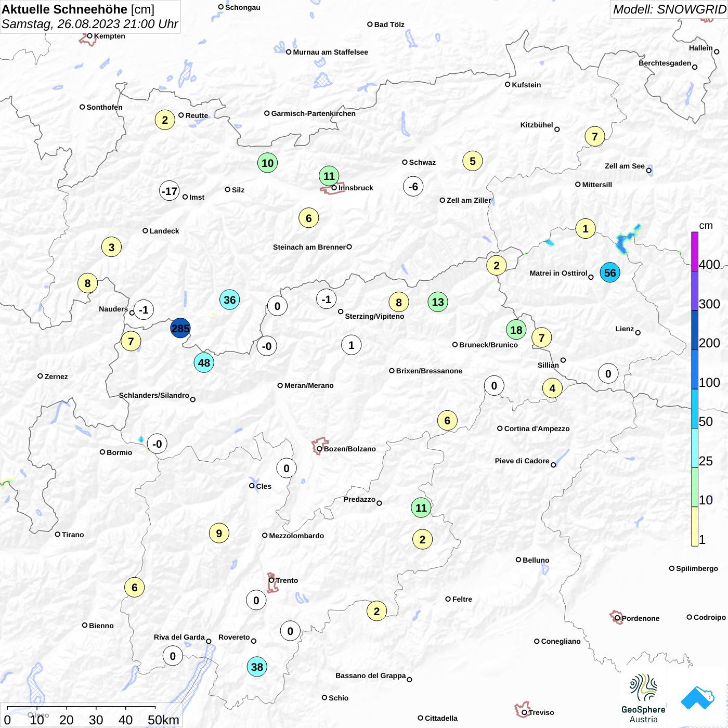Click the Pordenone city label
The width and height of the screenshot is (728, 728).
tap(641, 618)
